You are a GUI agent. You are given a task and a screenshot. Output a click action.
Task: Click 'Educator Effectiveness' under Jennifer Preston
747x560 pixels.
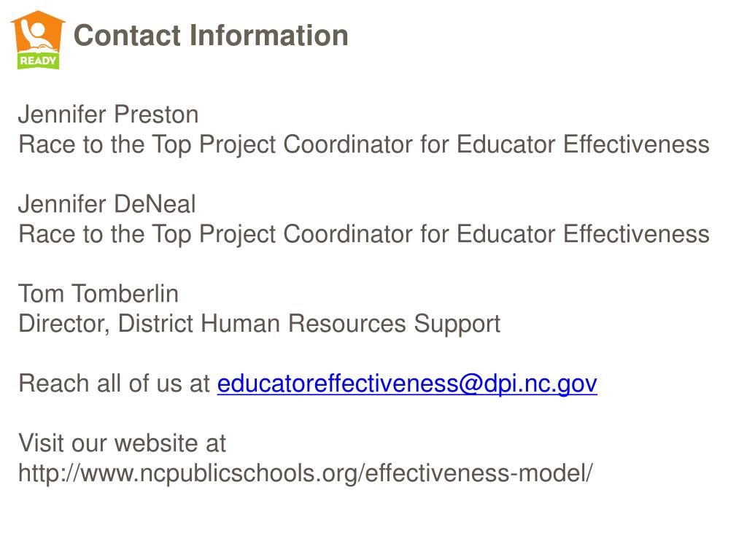tap(583, 144)
